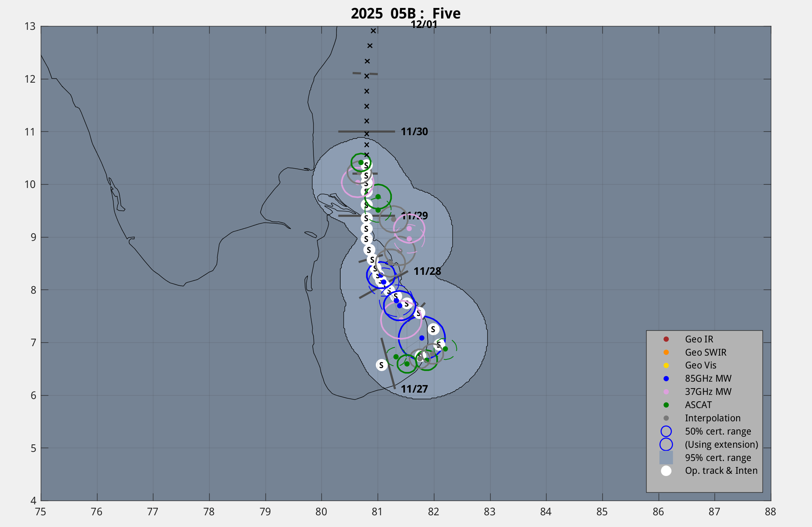Click the 'Op. track & Inten' legend text
The height and width of the screenshot is (527, 812).
[721, 471]
